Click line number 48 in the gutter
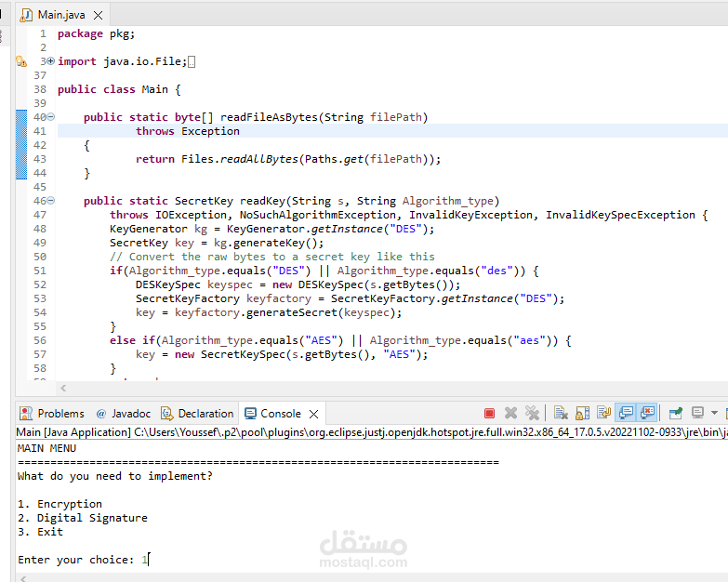The image size is (728, 582). coord(40,229)
